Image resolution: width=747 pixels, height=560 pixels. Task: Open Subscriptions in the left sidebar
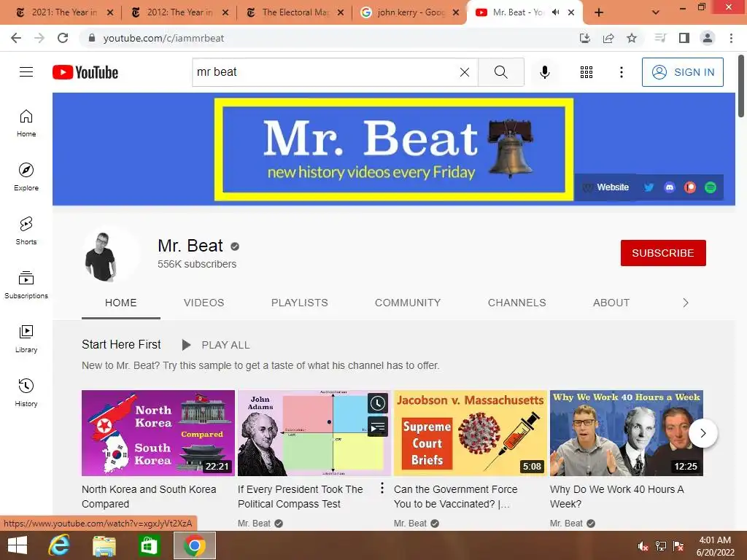coord(26,285)
